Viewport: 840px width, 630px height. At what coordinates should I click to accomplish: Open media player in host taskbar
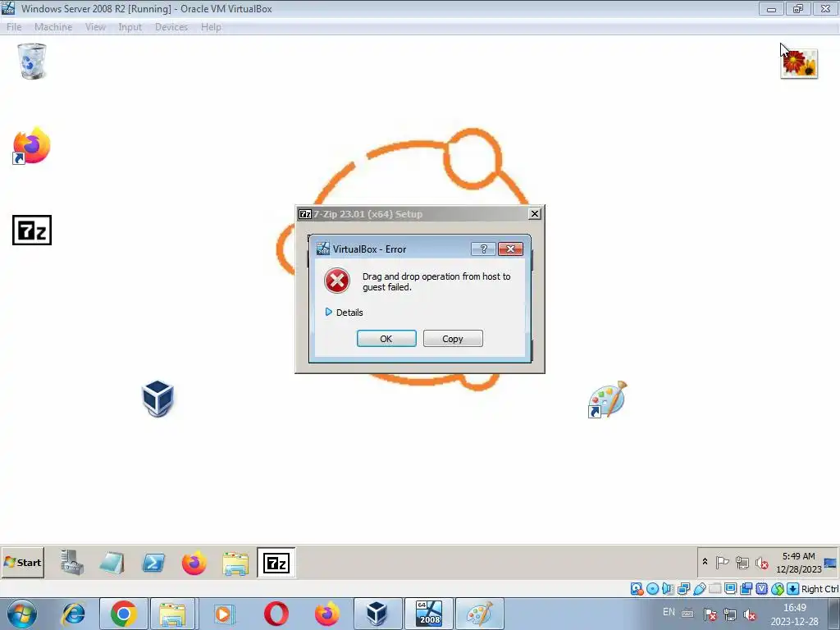point(223,614)
